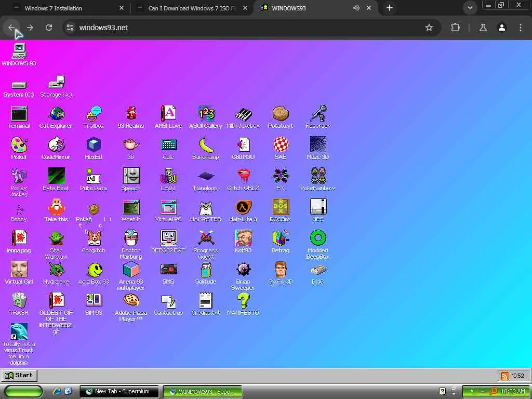Go back to the previous page
The image size is (532, 399).
pos(11,28)
